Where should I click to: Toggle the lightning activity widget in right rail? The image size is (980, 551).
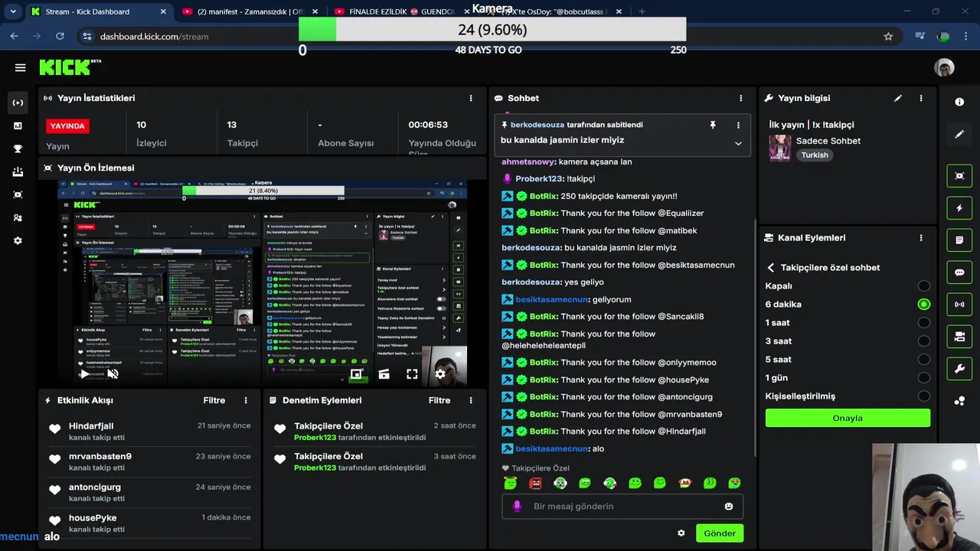[959, 208]
